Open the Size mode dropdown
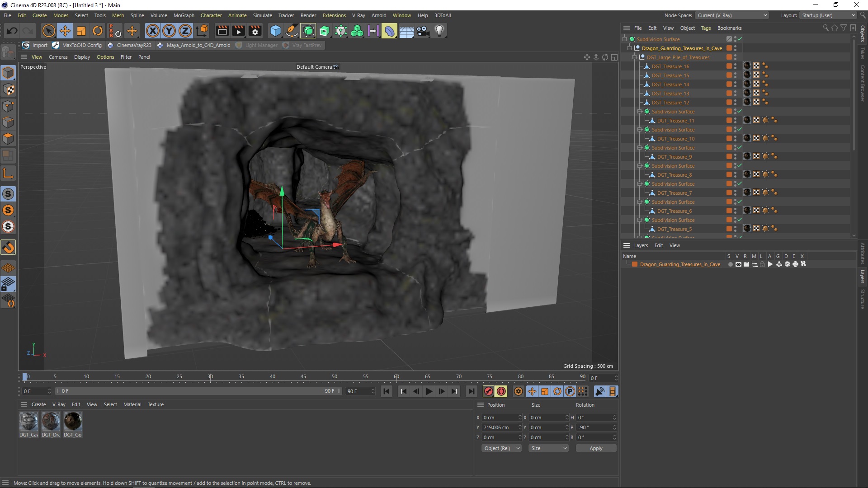868x488 pixels. (x=548, y=448)
